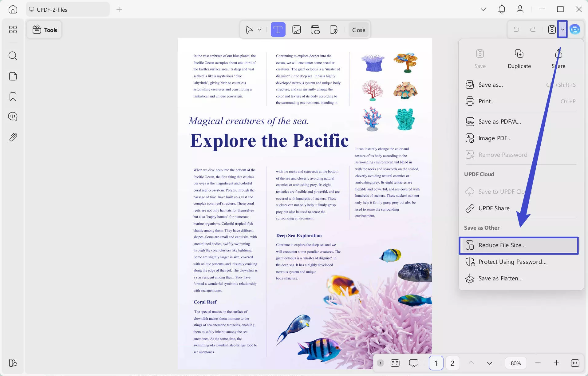Click the page number 1 field
This screenshot has height=376, width=588.
coord(436,363)
